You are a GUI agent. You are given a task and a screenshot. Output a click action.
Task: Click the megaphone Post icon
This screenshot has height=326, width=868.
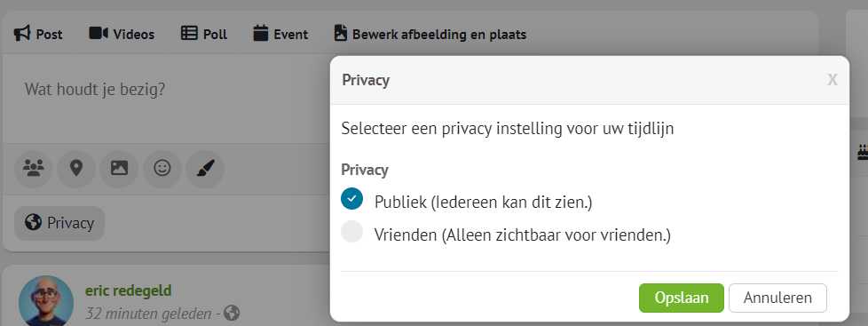[x=22, y=34]
